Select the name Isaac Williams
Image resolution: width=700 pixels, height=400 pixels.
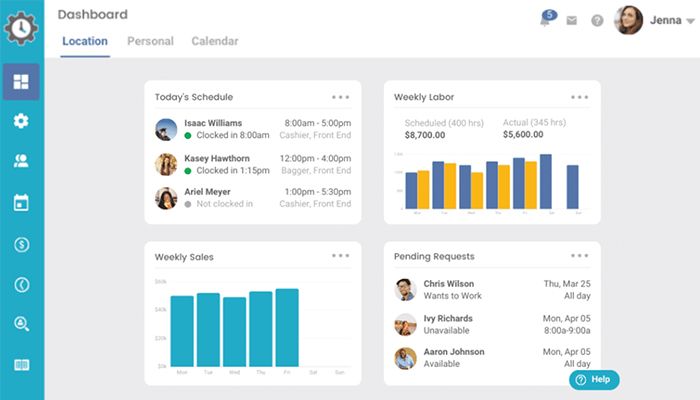coord(213,123)
